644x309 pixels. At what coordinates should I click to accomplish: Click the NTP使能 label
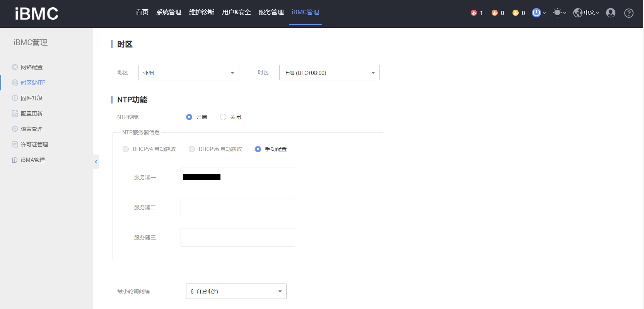pyautogui.click(x=128, y=117)
